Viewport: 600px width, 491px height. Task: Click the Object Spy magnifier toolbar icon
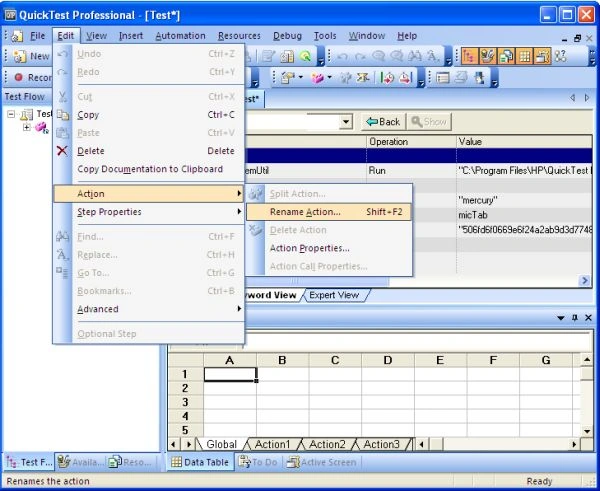(305, 56)
